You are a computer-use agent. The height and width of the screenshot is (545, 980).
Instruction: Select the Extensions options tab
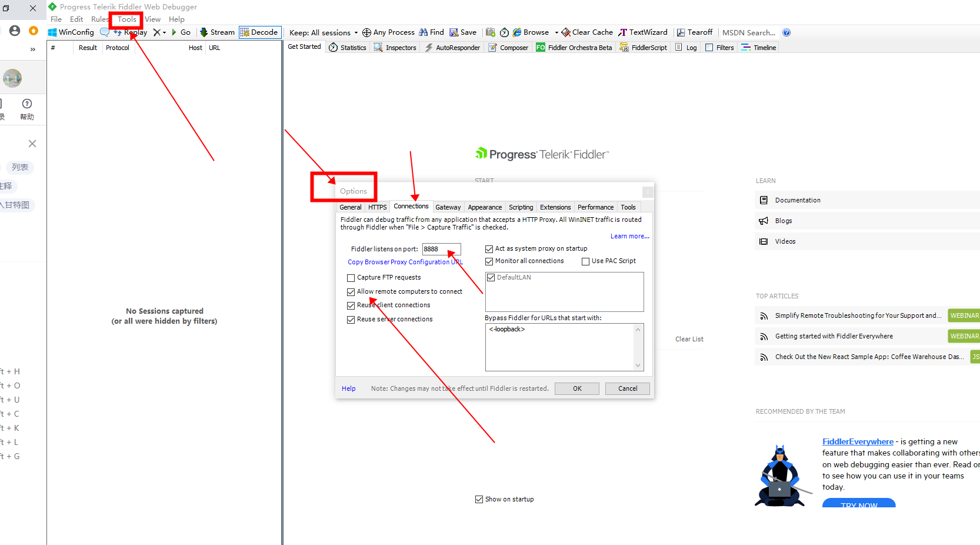[x=555, y=207]
